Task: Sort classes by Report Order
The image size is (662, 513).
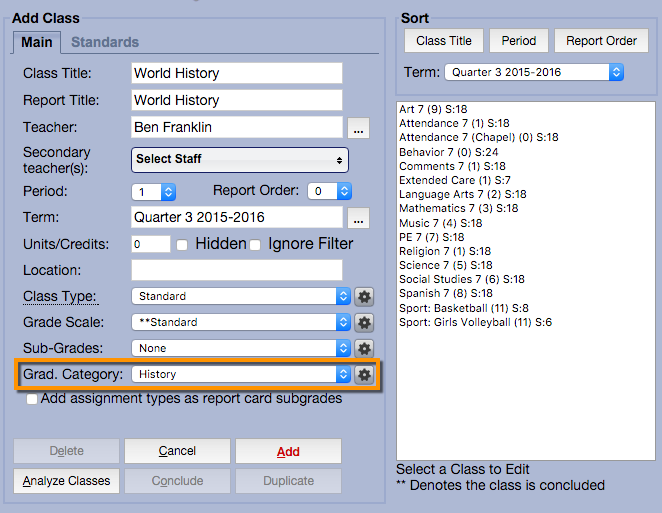Action: click(600, 41)
